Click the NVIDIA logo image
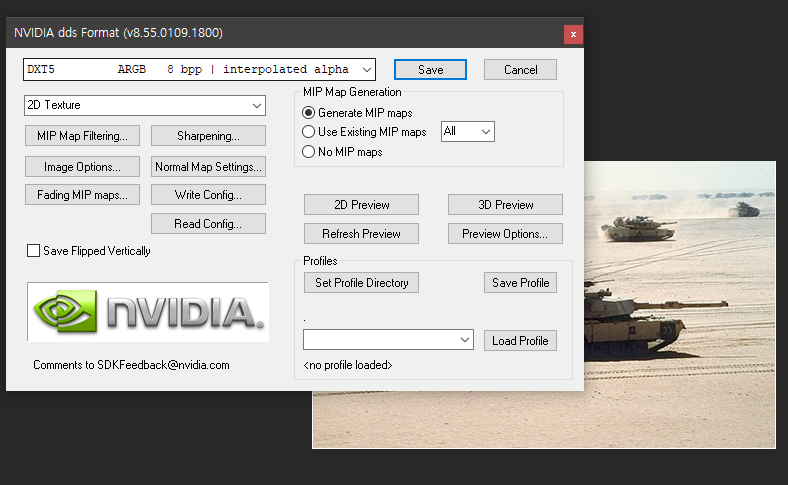The width and height of the screenshot is (788, 485). 148,312
